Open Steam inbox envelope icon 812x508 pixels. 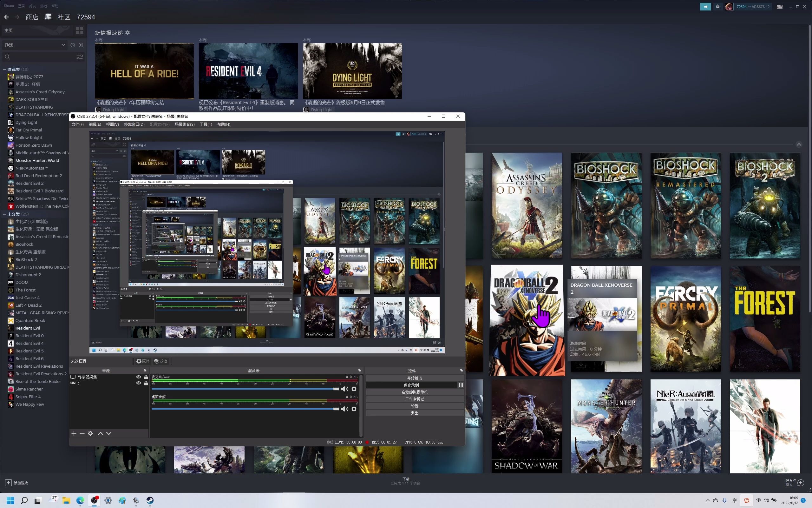click(x=717, y=6)
